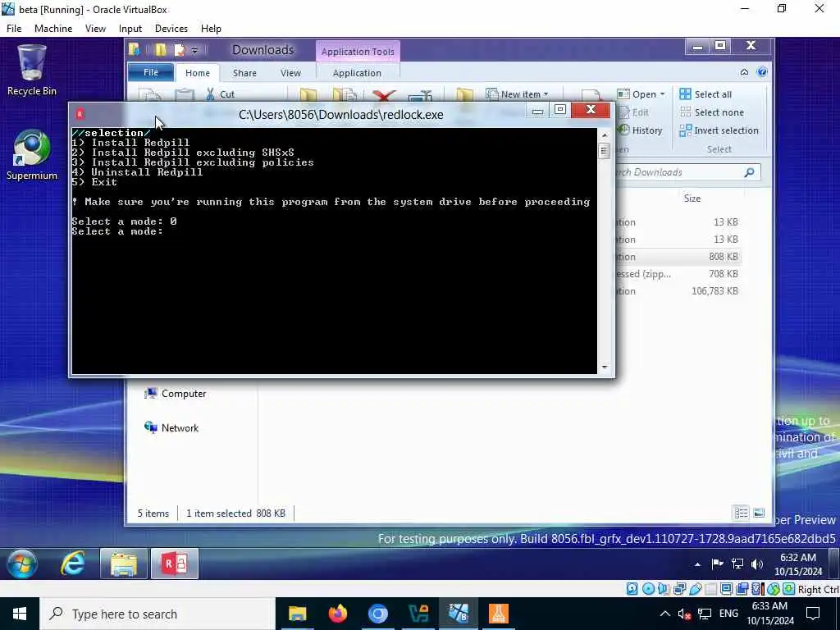Click the guest tray network icon

(737, 564)
